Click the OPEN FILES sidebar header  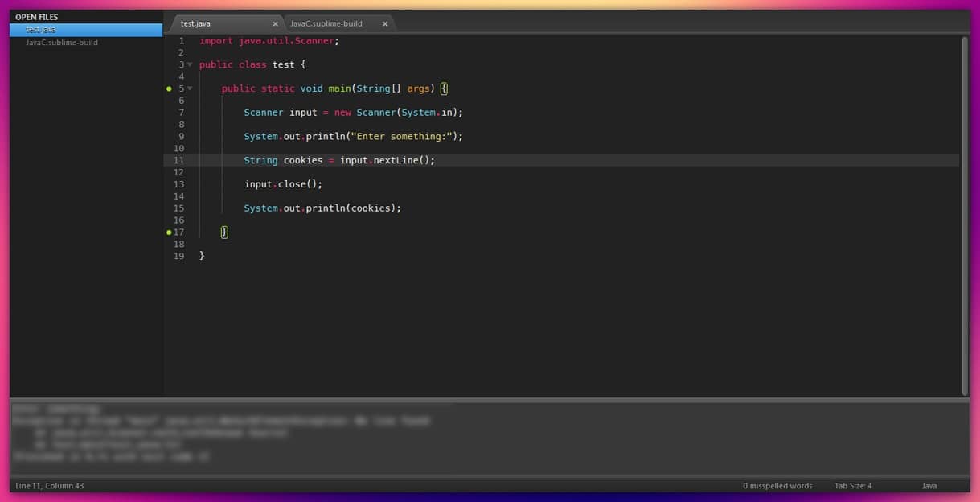[37, 17]
